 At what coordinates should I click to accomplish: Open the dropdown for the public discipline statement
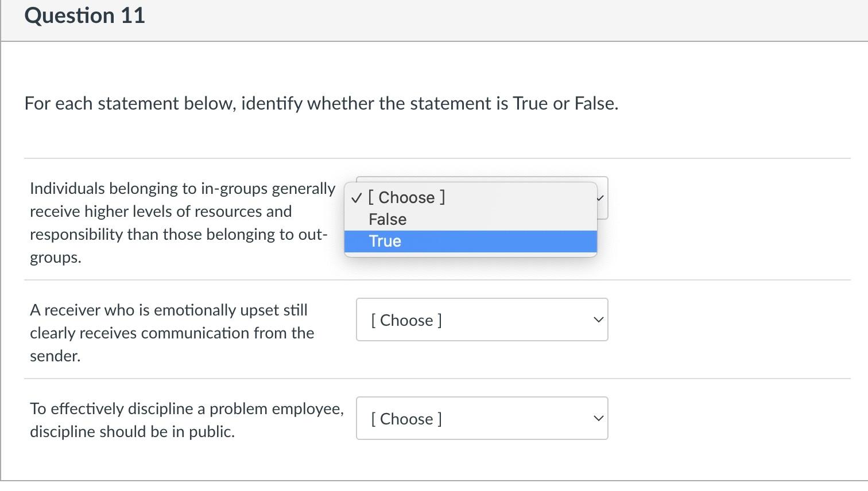(482, 418)
